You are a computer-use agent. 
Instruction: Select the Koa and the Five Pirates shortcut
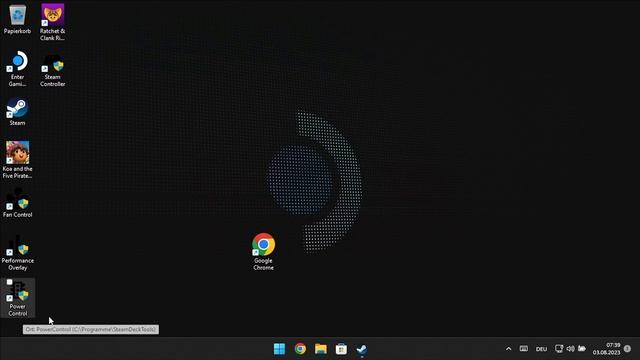pyautogui.click(x=18, y=160)
